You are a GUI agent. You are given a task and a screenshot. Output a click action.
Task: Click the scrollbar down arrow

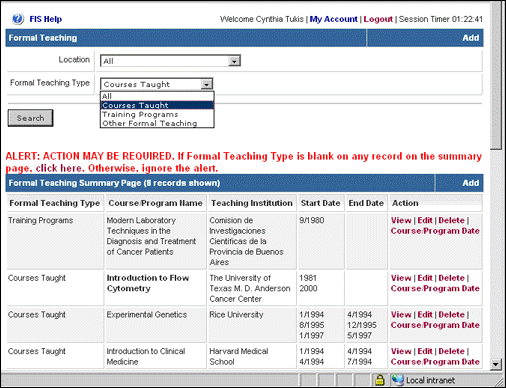[x=496, y=365]
